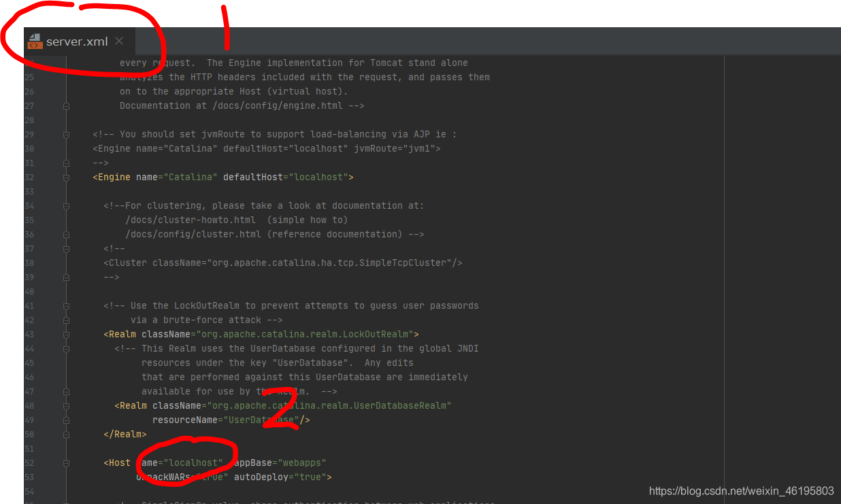Click "resources under the key" comment line
Image resolution: width=841 pixels, height=504 pixels.
pos(278,363)
